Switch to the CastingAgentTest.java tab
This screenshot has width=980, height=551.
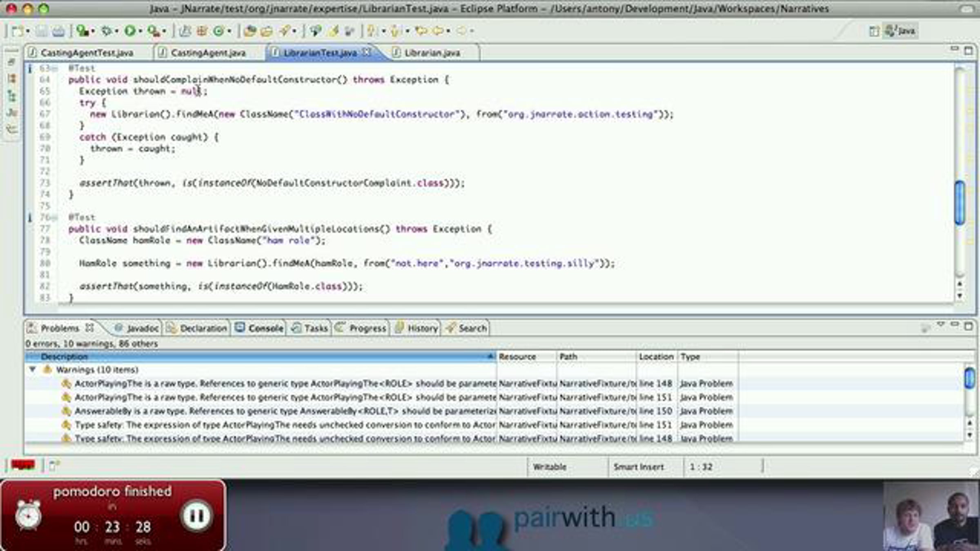point(87,53)
